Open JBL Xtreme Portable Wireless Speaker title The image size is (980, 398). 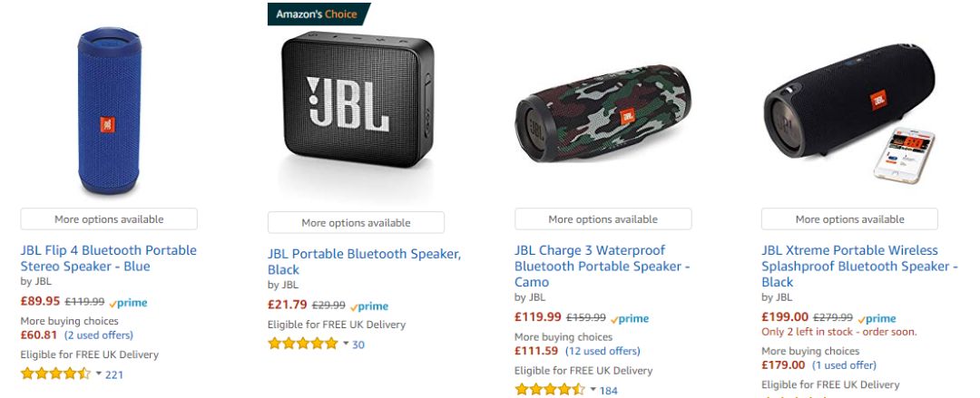pos(858,266)
